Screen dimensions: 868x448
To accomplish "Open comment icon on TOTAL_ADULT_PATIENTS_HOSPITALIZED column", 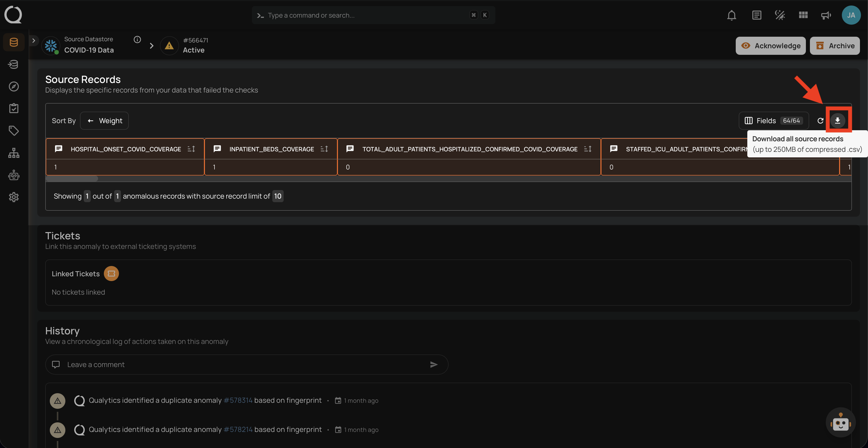I will pos(350,149).
